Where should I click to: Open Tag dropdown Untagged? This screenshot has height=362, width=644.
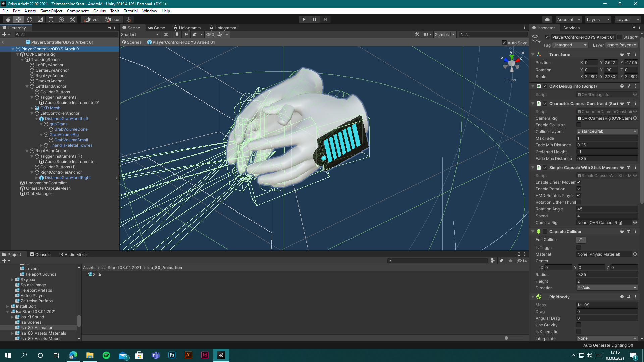pos(570,45)
